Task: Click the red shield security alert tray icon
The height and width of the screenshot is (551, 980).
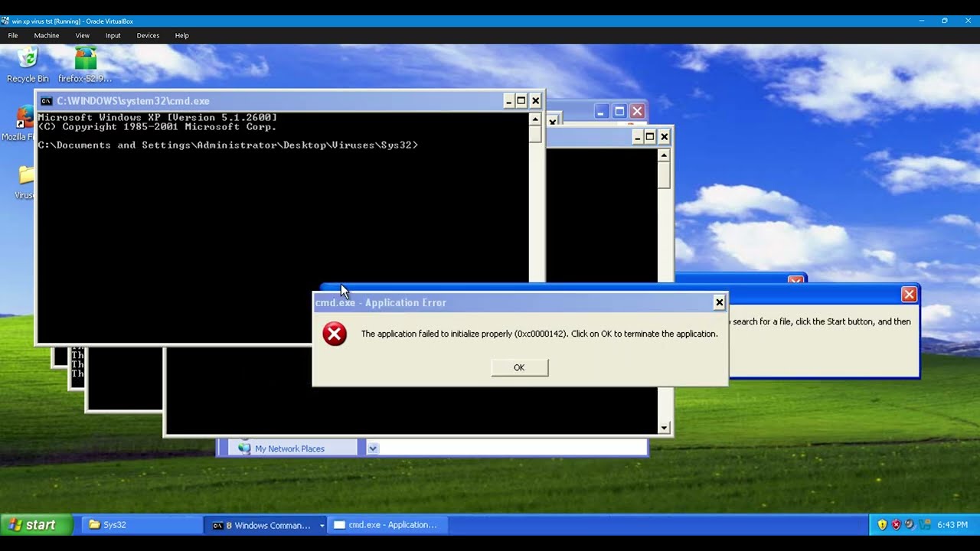Action: [896, 525]
